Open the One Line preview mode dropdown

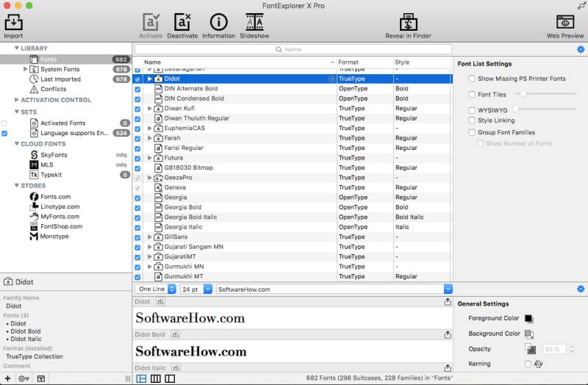click(x=156, y=289)
